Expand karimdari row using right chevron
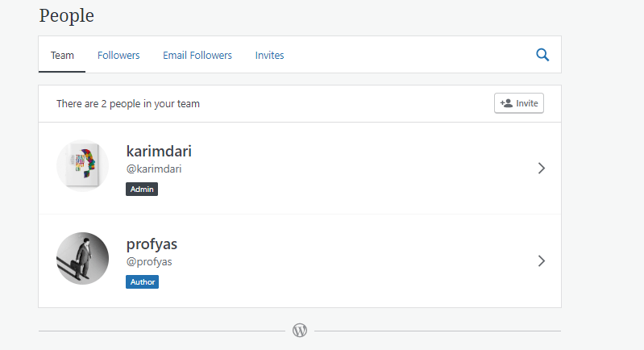Viewport: 644px width, 350px height. point(542,168)
